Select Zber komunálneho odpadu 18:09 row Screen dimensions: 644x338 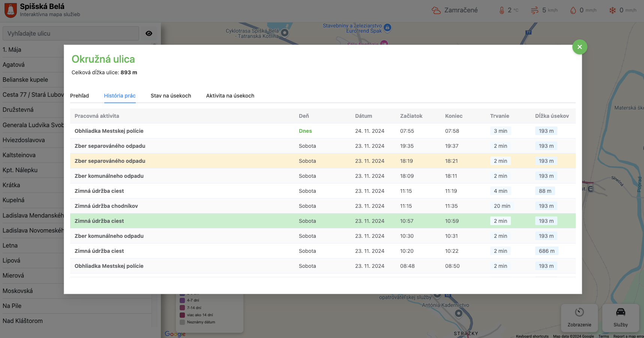[x=323, y=176]
